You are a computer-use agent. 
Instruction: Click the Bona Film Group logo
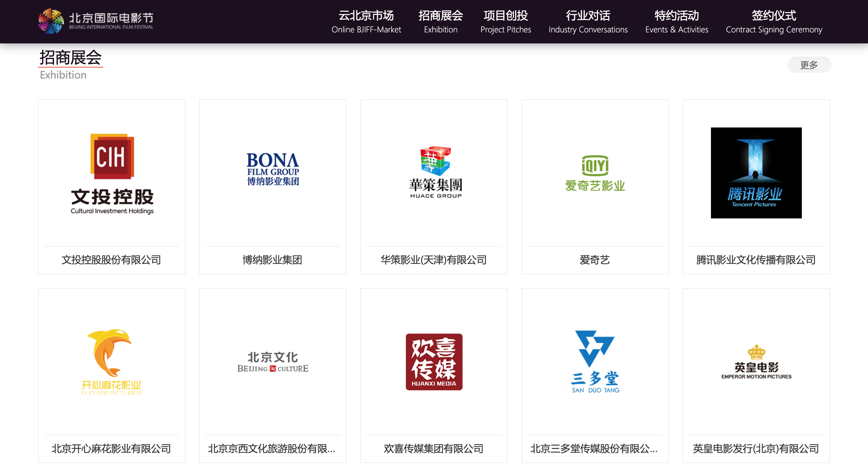[x=273, y=169]
